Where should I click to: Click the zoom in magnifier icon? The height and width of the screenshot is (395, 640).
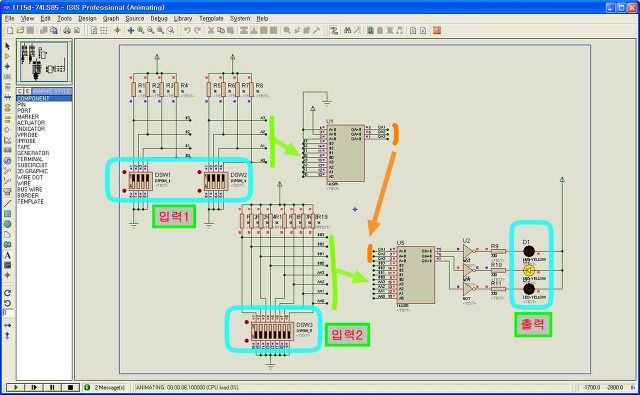click(x=141, y=30)
